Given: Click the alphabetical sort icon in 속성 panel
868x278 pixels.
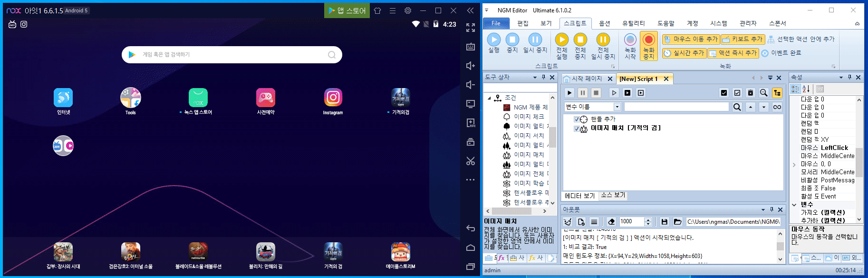Looking at the screenshot, I should (806, 89).
